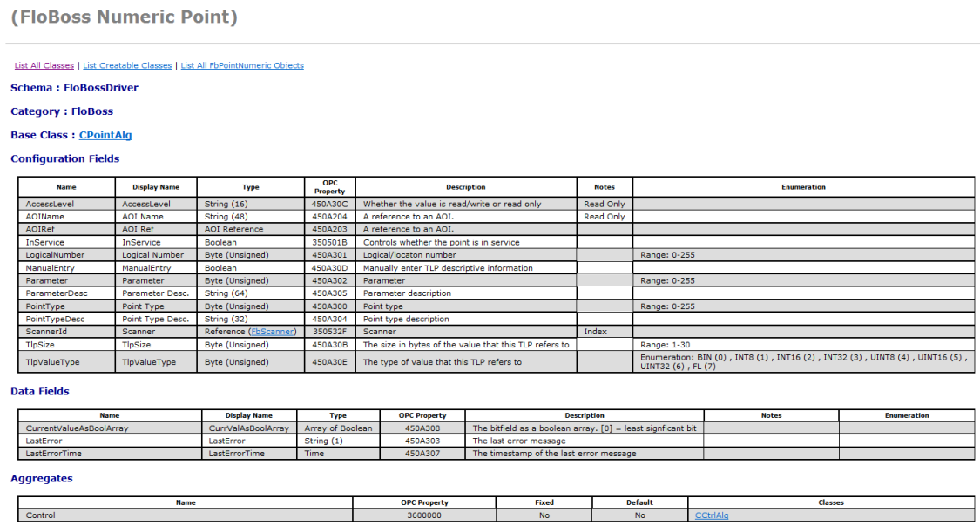The image size is (980, 532).
Task: Select the CurrentValueAsBoolArray name cell
Action: tap(110, 428)
